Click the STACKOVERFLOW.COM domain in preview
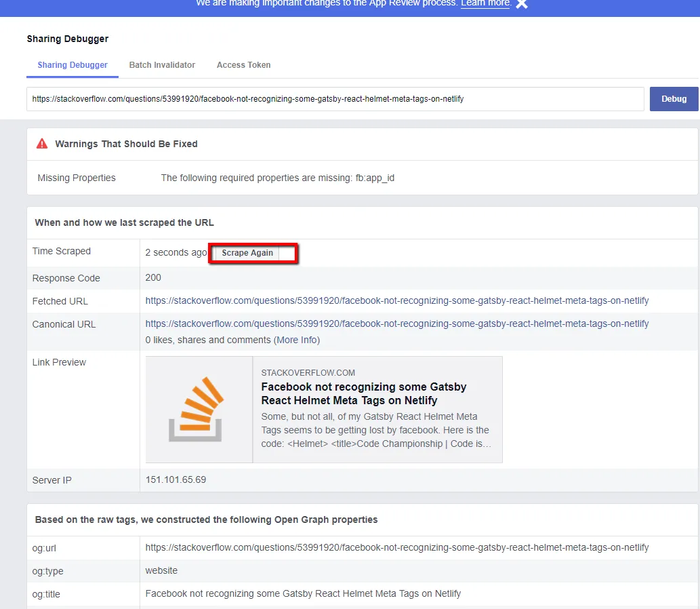The height and width of the screenshot is (609, 700). click(x=308, y=372)
